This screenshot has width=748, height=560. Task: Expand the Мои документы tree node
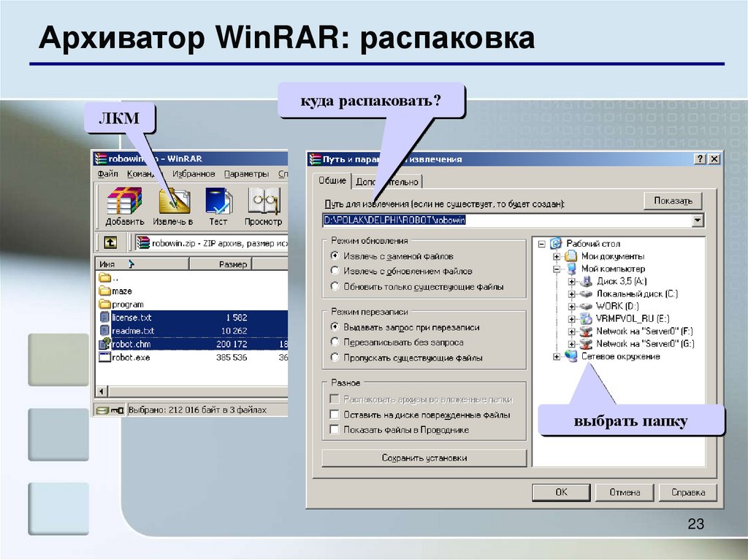[x=556, y=256]
